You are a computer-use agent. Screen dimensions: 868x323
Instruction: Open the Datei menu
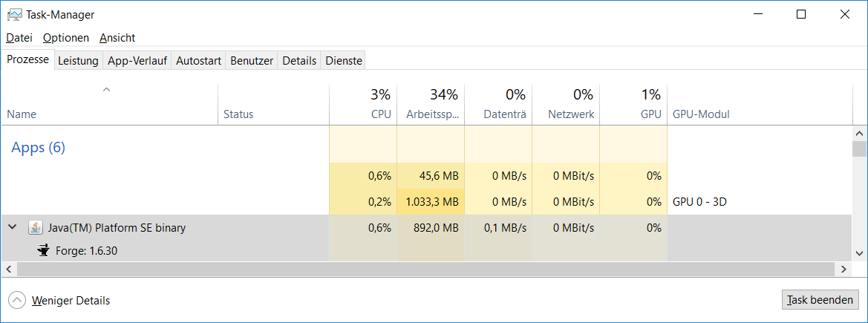pos(19,38)
